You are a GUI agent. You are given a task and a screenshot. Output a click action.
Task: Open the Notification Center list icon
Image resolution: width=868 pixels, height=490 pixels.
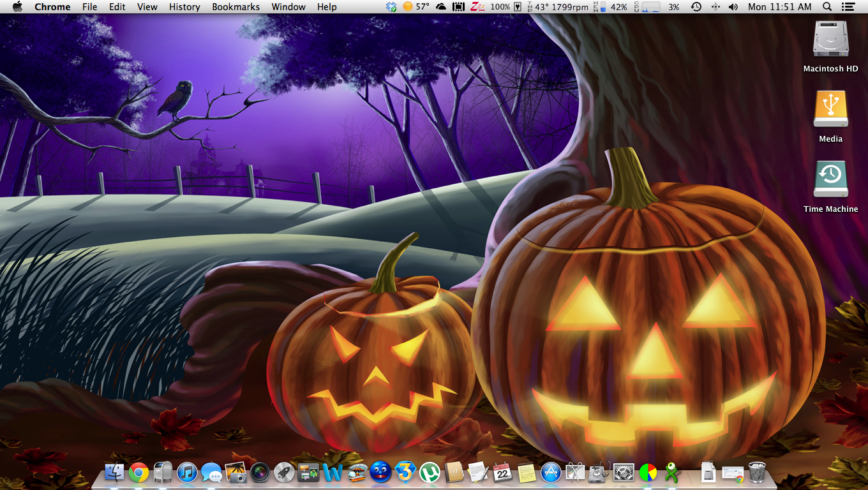848,7
